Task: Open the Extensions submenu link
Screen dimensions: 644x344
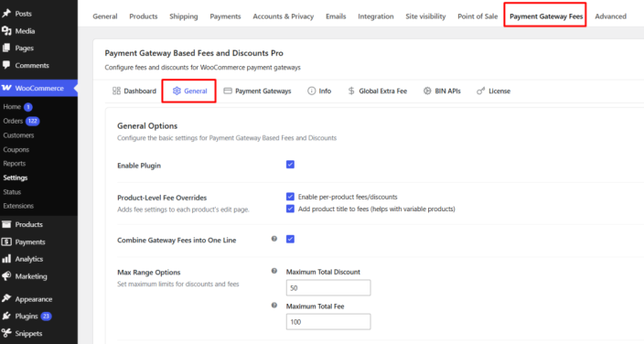Action: pyautogui.click(x=18, y=206)
